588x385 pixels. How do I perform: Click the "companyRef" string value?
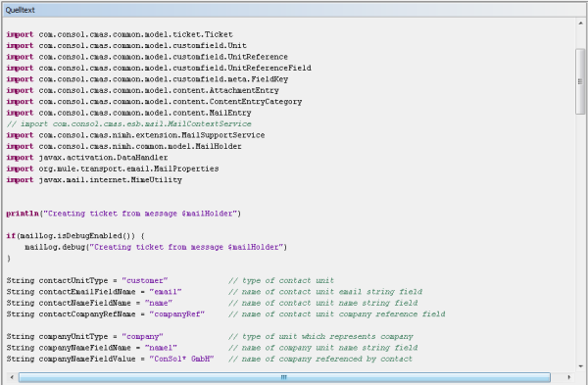coord(177,314)
